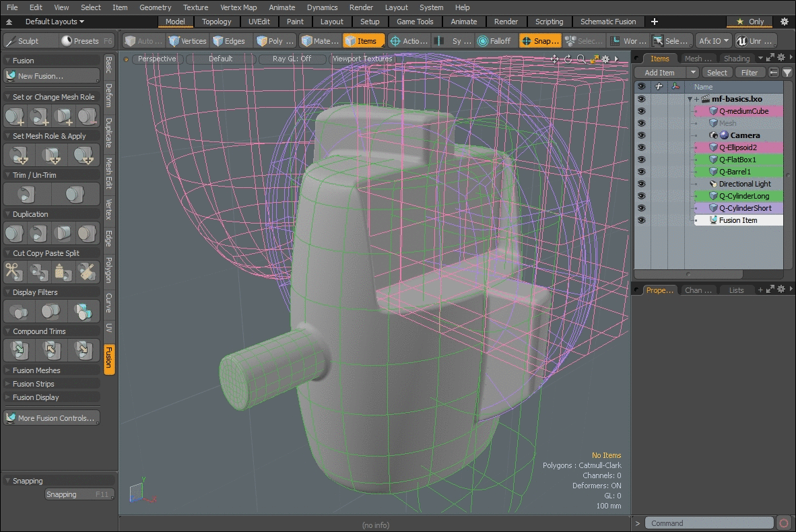Open the Geometry menu

(155, 7)
